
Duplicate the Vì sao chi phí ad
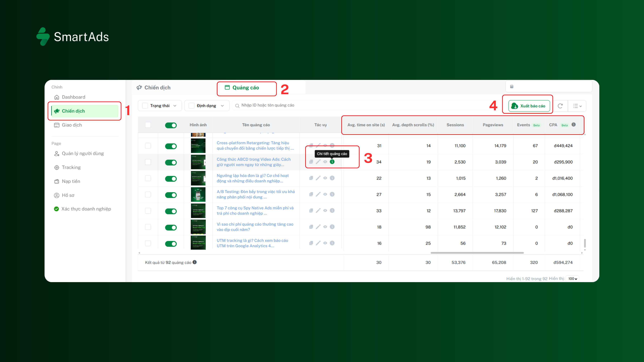click(x=311, y=227)
